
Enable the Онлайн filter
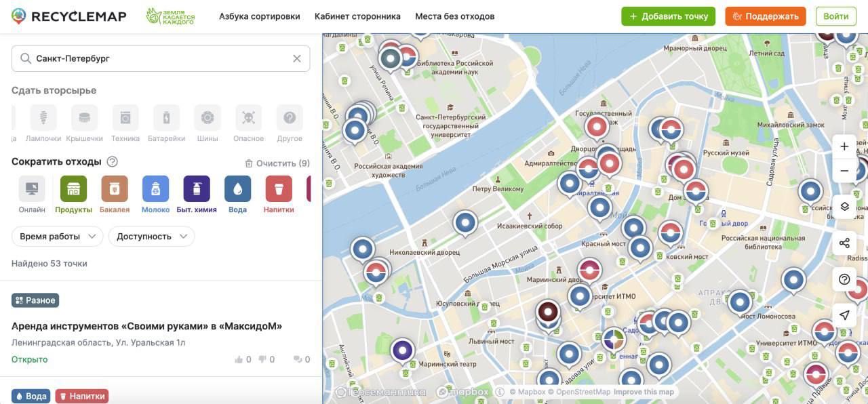point(32,189)
